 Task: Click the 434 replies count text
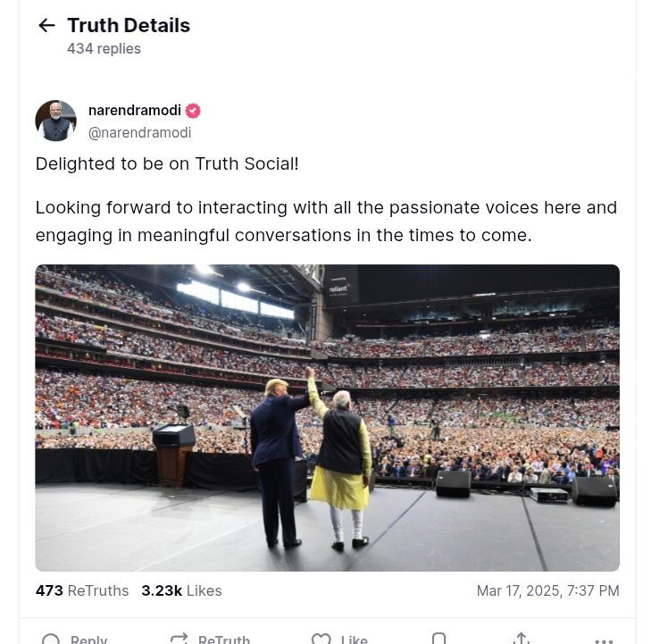pyautogui.click(x=104, y=49)
